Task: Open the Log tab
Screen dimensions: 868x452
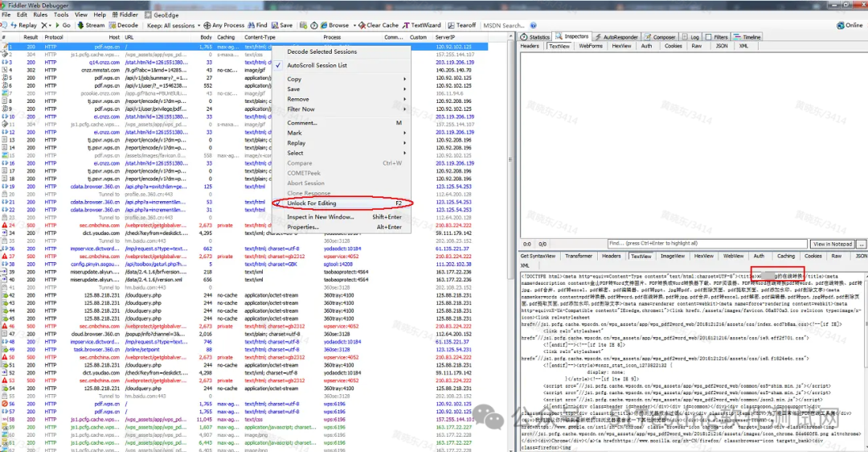Action: (x=690, y=37)
